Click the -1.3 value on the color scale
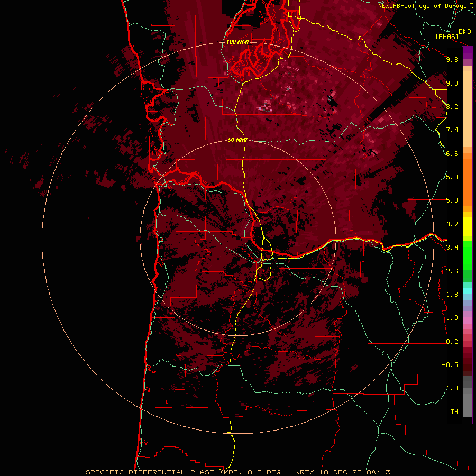 point(450,388)
